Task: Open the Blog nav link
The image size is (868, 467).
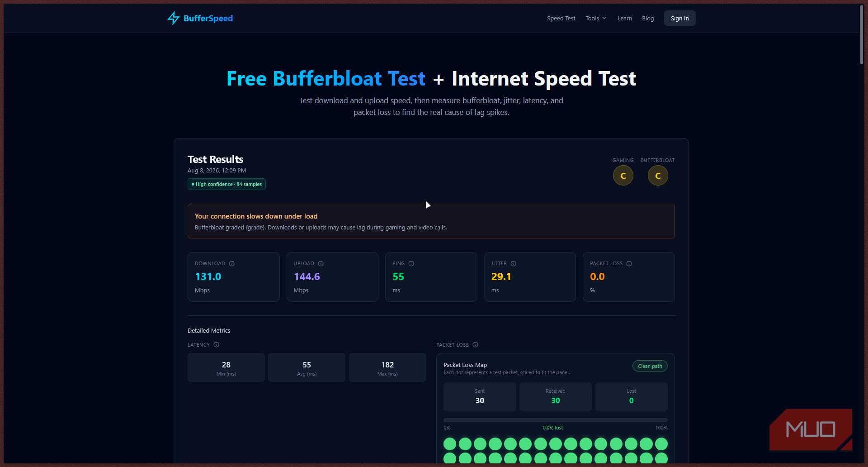Action: pyautogui.click(x=648, y=18)
